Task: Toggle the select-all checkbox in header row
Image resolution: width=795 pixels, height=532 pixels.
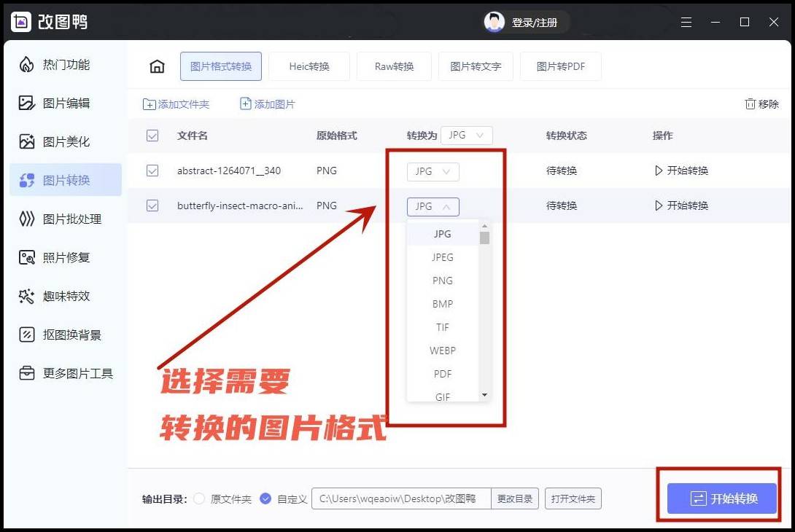Action: click(x=152, y=135)
